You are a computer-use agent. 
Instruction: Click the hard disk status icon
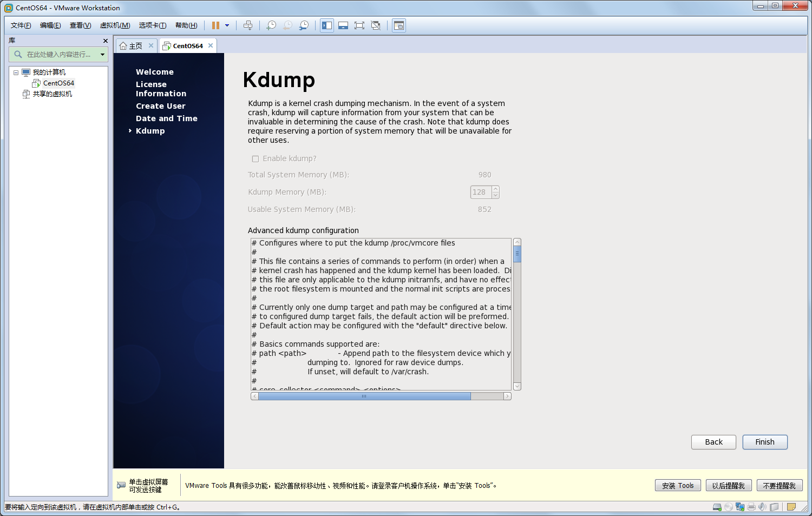point(717,507)
